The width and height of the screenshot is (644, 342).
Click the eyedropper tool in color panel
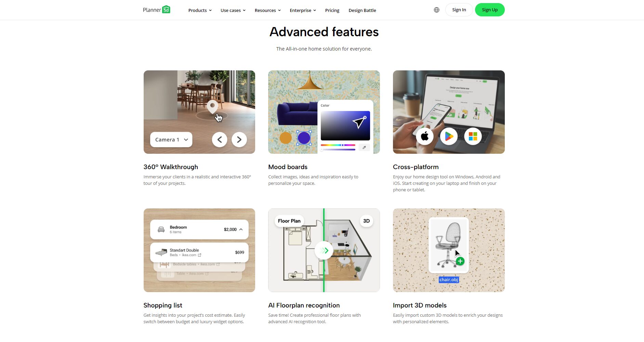click(364, 148)
